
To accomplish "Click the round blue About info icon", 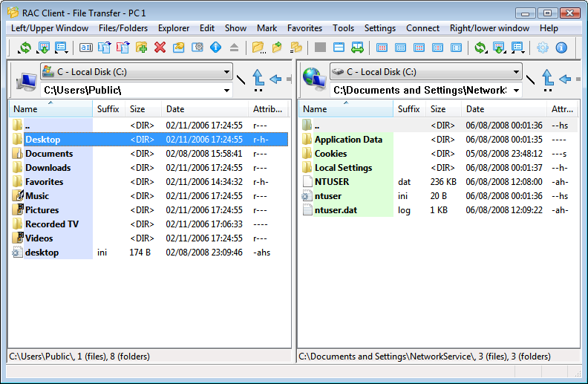I will 561,48.
